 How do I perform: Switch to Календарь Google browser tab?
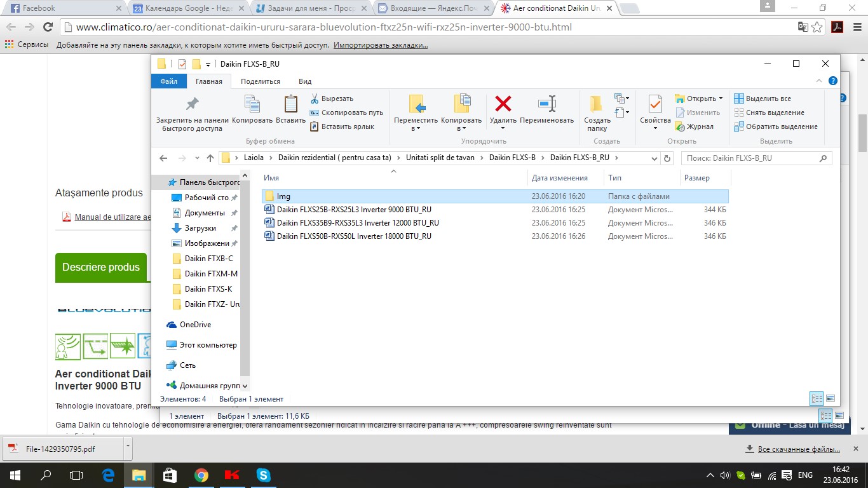(x=187, y=8)
